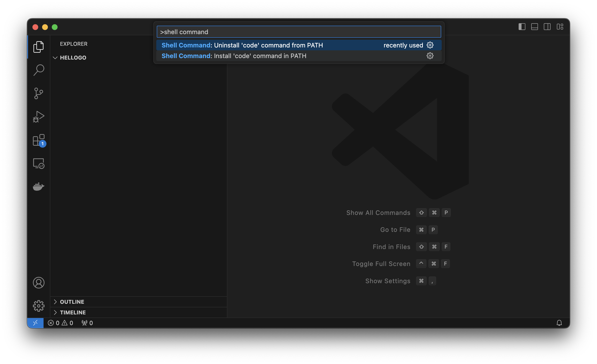Open the Extensions view with the badge

tap(38, 140)
